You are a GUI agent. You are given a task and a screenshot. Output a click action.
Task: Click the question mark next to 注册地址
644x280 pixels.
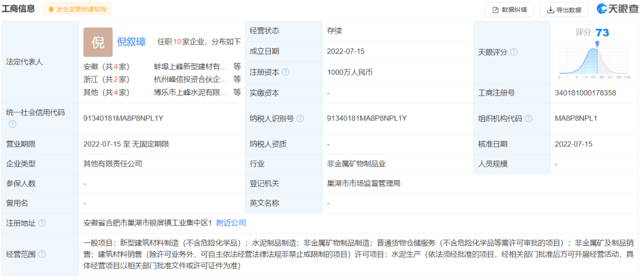(x=42, y=223)
